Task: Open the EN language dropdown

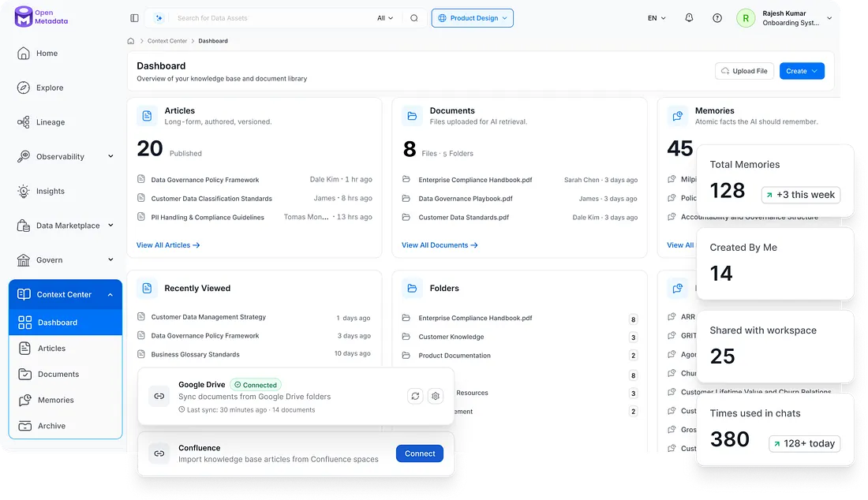Action: pyautogui.click(x=657, y=18)
